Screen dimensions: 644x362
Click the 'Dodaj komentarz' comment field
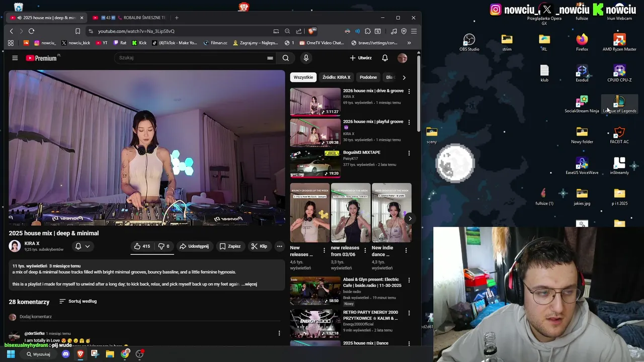149,317
